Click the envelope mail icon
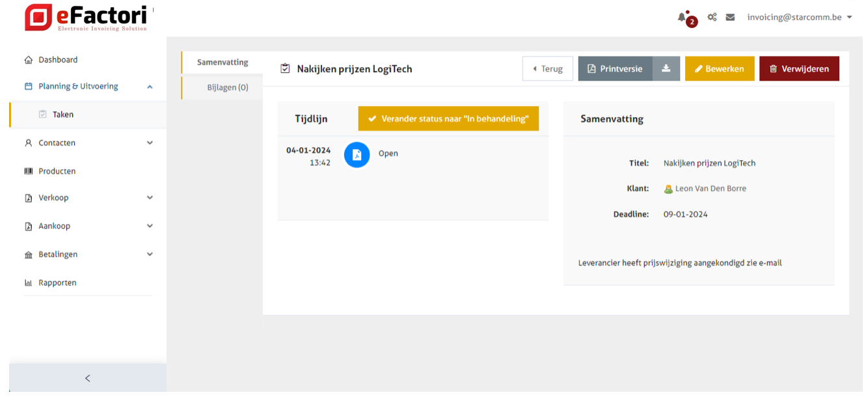This screenshot has height=399, width=868. coord(730,18)
